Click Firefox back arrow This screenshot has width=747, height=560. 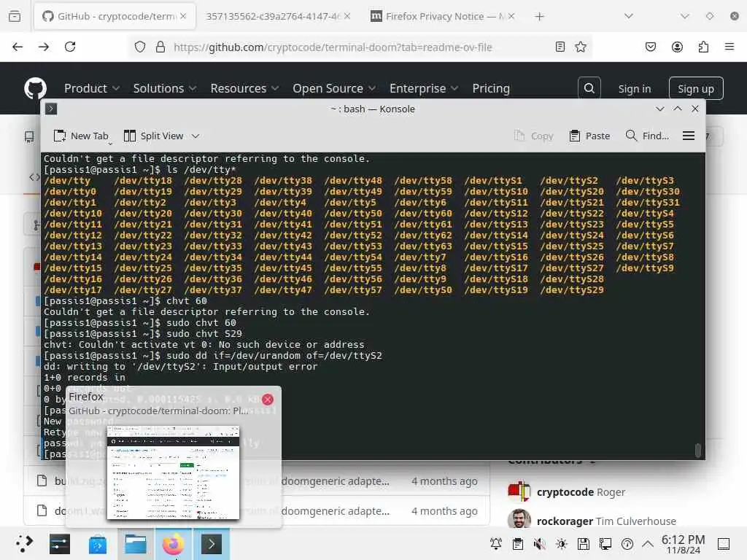(18, 47)
